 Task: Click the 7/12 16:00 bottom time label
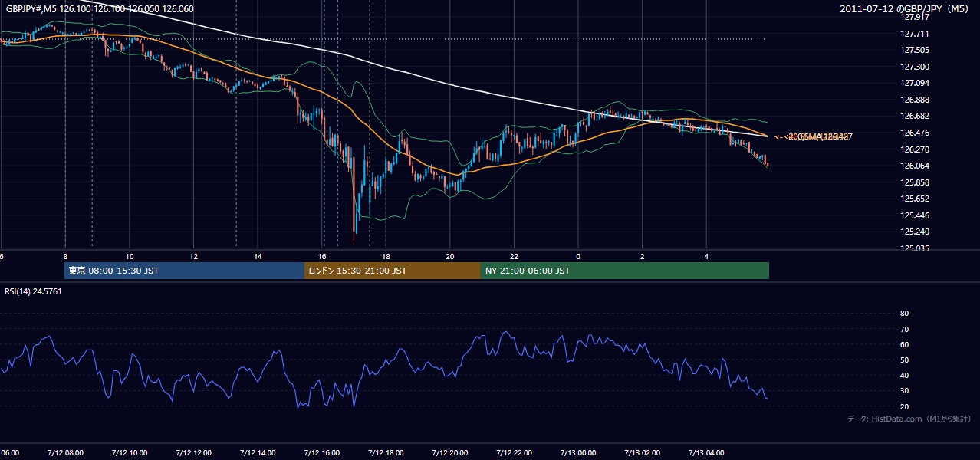coord(322,452)
